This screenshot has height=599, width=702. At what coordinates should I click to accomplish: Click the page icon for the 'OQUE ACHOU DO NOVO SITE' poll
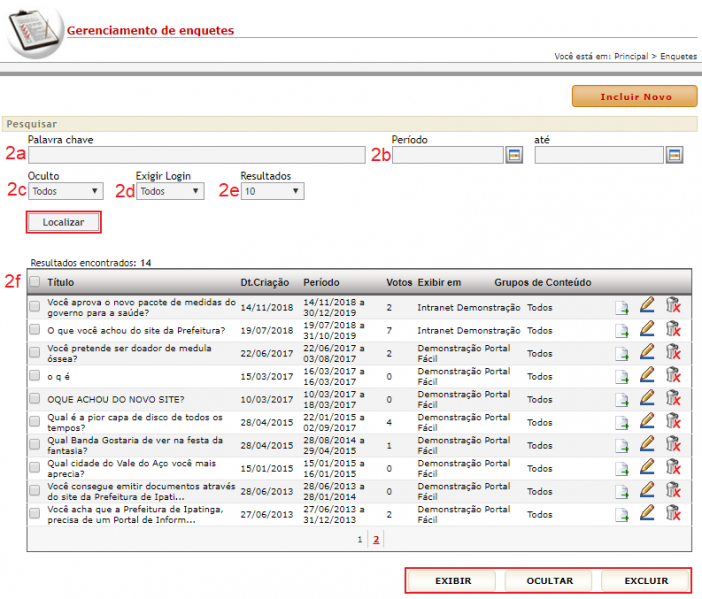621,400
